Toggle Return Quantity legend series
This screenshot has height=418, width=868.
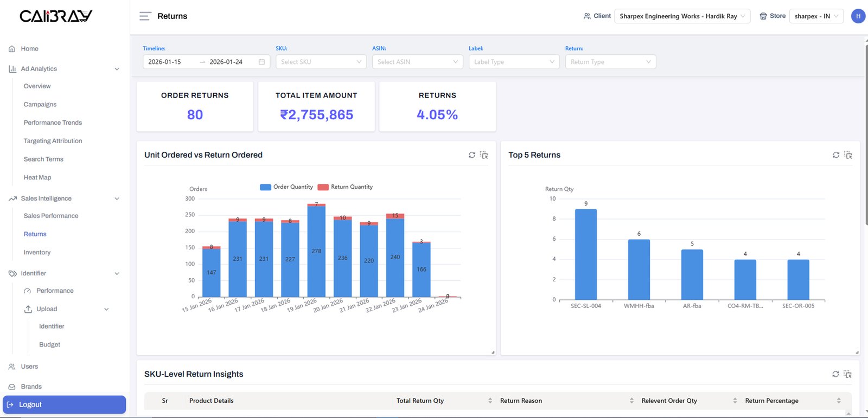345,187
